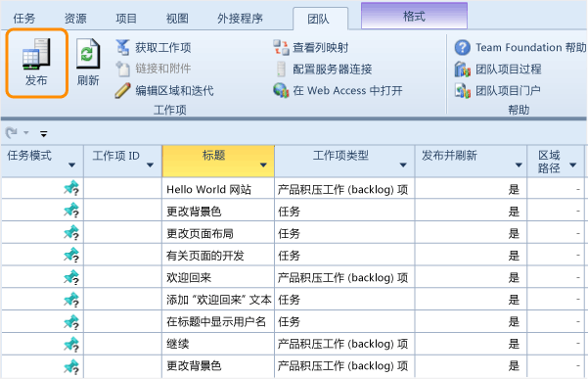The image size is (588, 379).
Task: Switch to the 任务 ribbon tab
Action: tap(24, 19)
